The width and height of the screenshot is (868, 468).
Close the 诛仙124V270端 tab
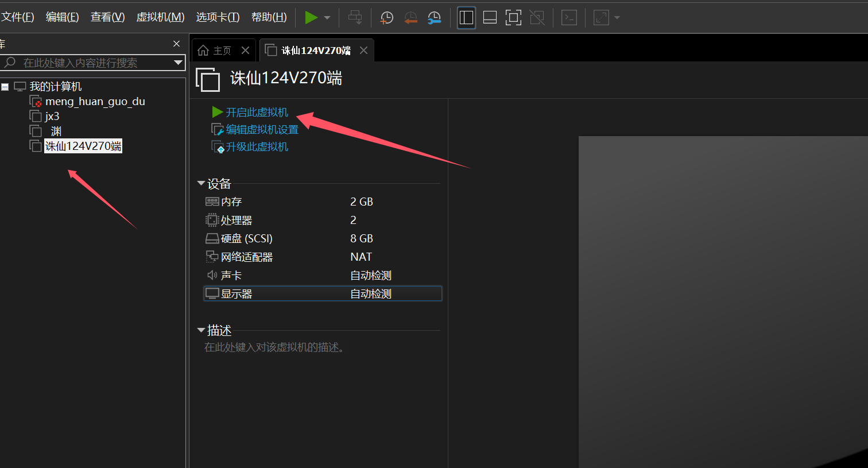tap(363, 51)
